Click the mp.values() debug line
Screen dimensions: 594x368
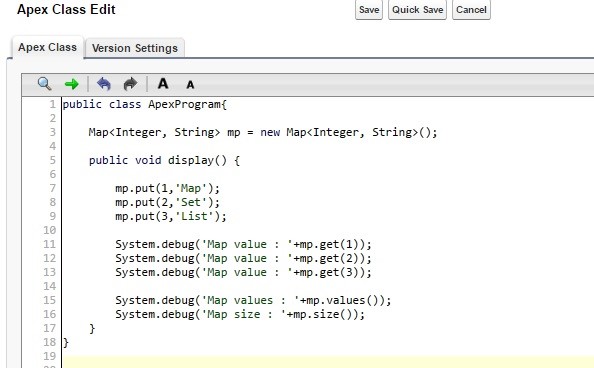pos(253,301)
